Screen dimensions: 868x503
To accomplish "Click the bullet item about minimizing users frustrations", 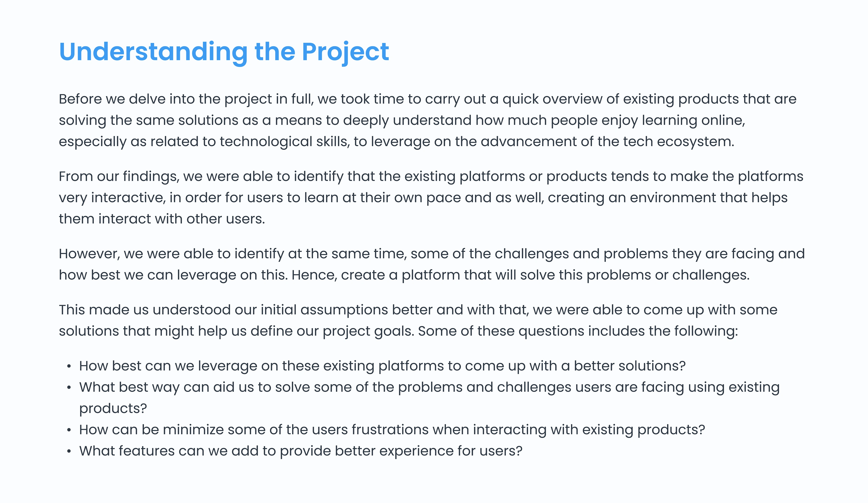I will (x=392, y=430).
